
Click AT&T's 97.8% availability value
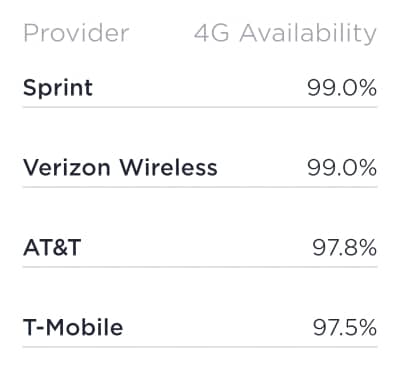345,248
